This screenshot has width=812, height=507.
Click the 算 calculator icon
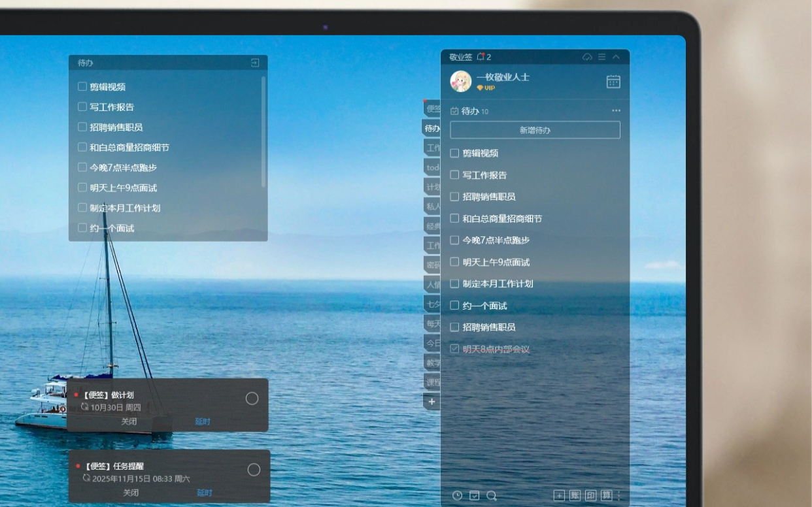(606, 495)
